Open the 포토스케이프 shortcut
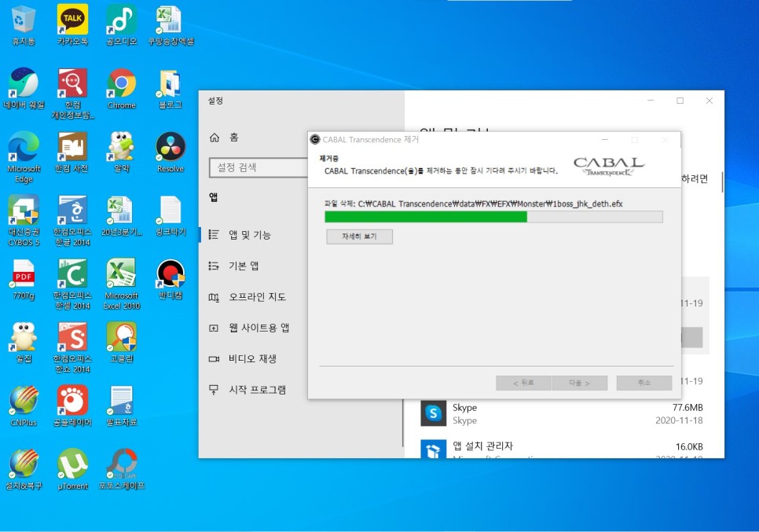The height and width of the screenshot is (532, 759). coord(122,470)
